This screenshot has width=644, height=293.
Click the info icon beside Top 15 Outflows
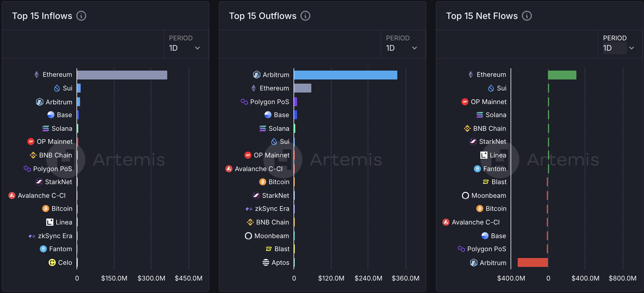305,16
